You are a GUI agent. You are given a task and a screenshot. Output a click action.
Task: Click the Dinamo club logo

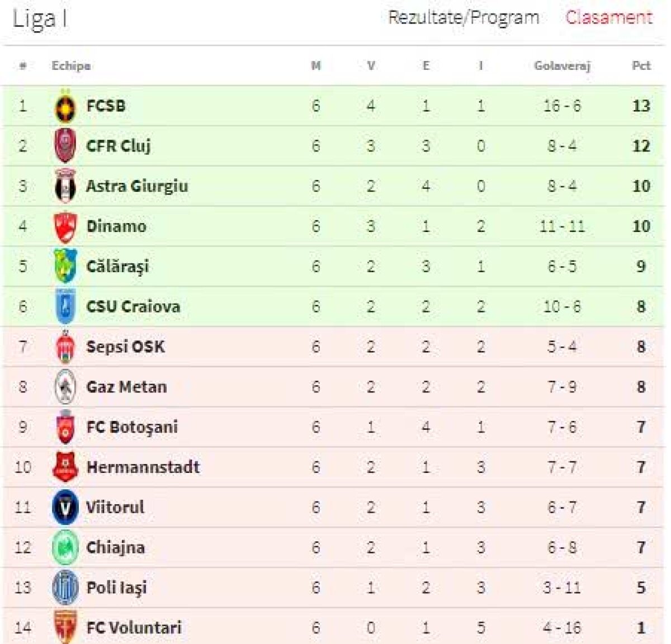click(x=66, y=226)
